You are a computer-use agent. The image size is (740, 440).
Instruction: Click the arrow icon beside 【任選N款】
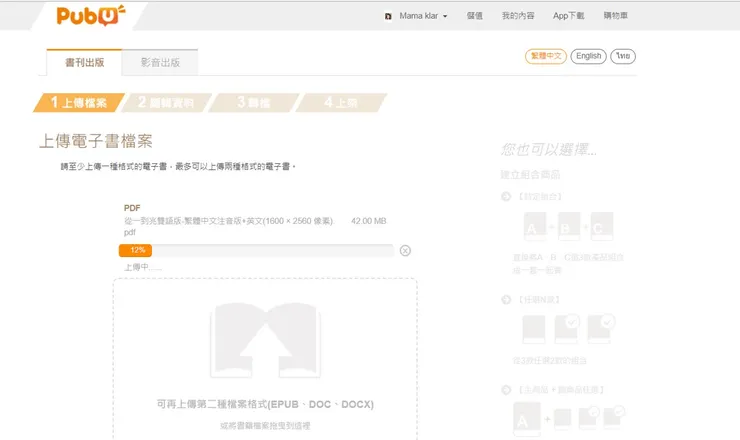pyautogui.click(x=506, y=299)
